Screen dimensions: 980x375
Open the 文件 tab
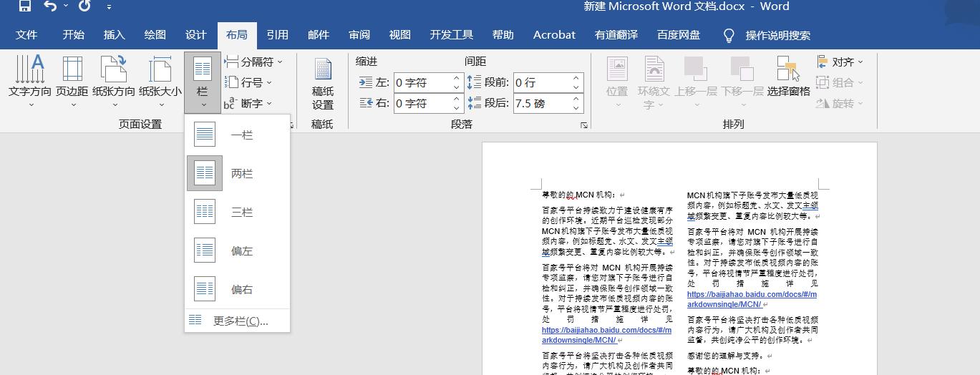click(x=26, y=35)
